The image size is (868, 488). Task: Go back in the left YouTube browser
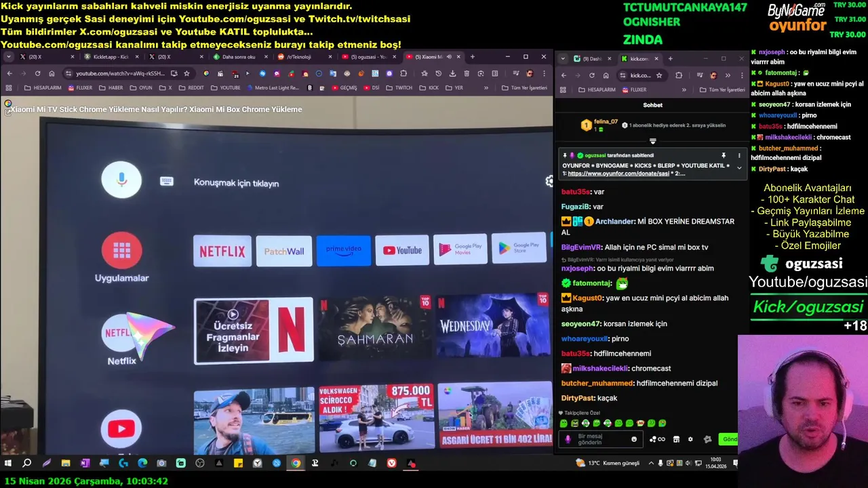pos(9,73)
